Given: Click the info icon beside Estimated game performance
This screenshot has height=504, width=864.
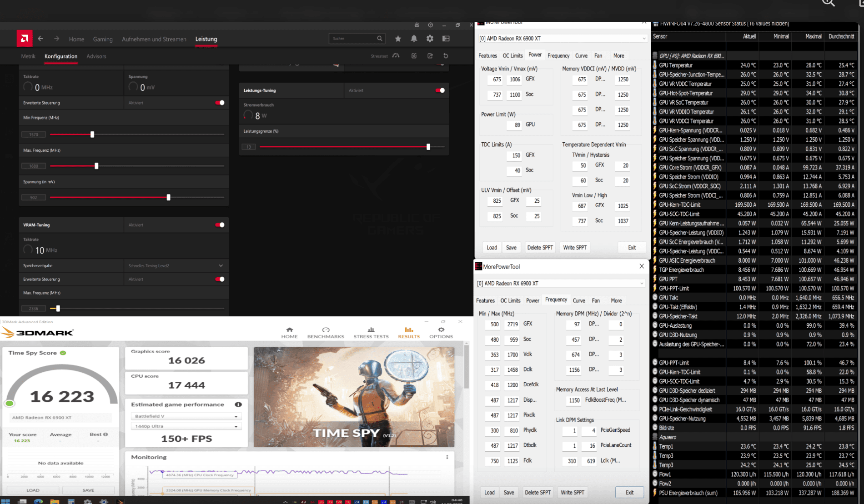Looking at the screenshot, I should [x=238, y=404].
